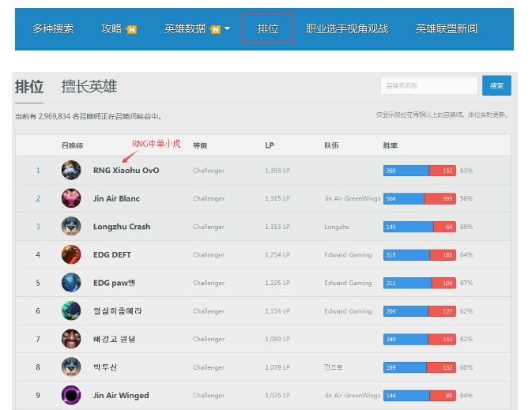Open EDG paw profile link
Viewport: 532px width, 410px height.
115,283
